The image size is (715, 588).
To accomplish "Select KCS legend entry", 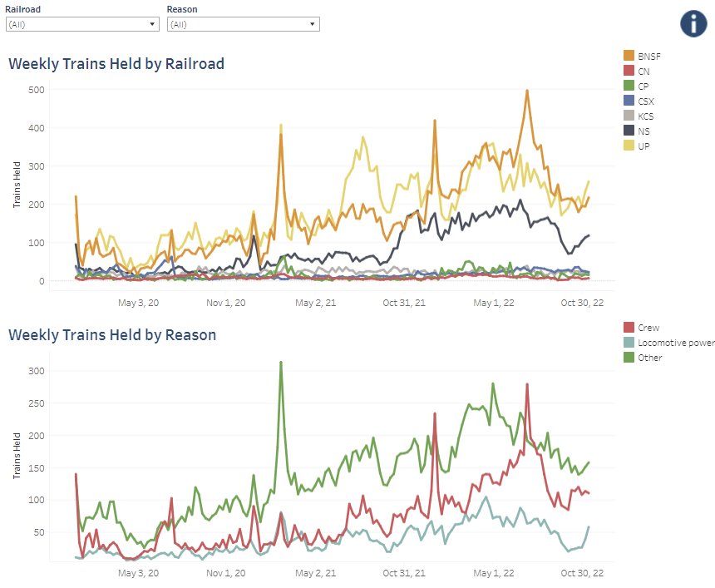I will [645, 116].
